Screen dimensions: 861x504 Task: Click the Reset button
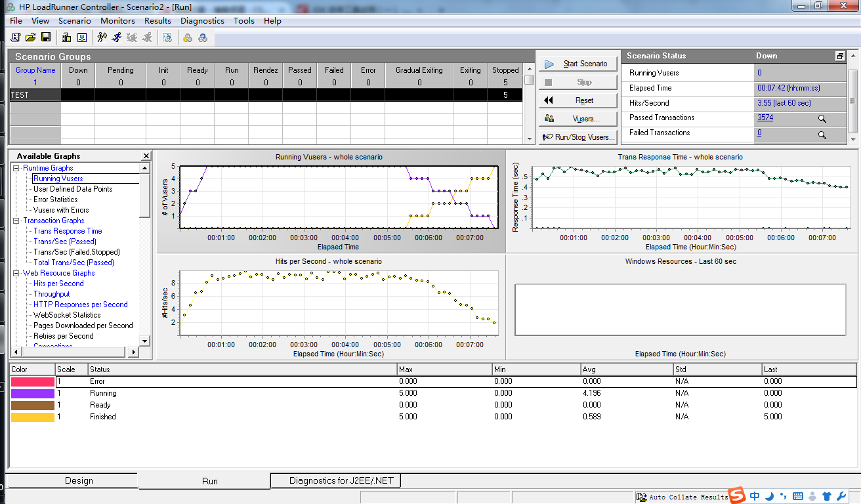pyautogui.click(x=578, y=100)
